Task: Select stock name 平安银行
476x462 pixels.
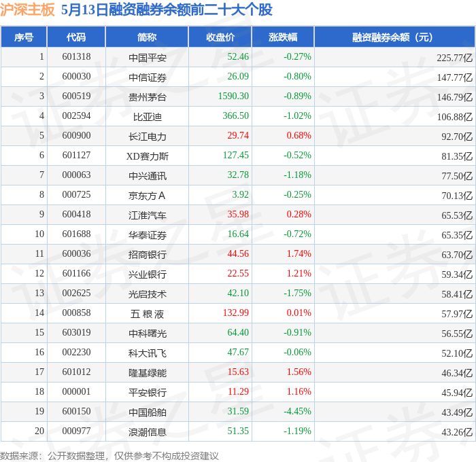Action: click(x=148, y=393)
